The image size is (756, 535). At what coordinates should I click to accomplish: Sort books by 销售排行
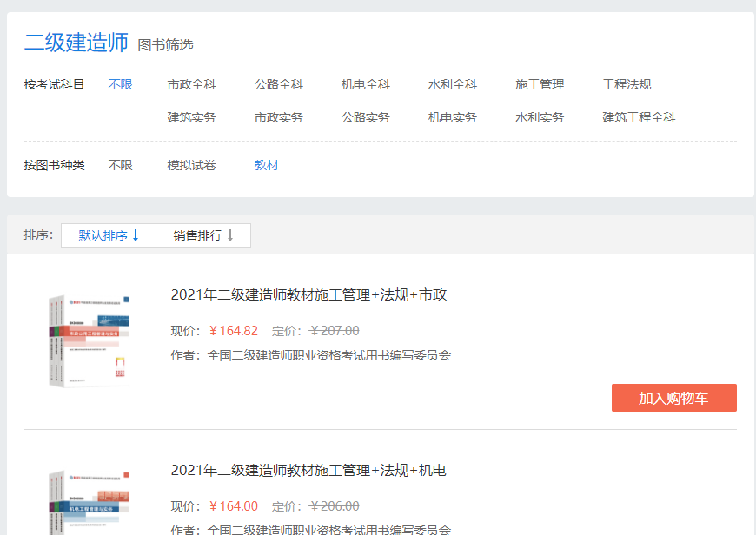point(203,235)
